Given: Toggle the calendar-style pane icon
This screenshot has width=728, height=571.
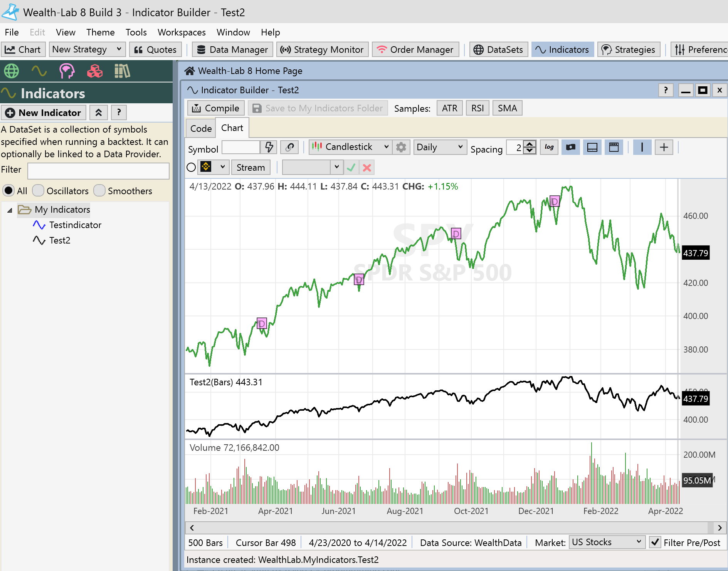Looking at the screenshot, I should coord(614,147).
